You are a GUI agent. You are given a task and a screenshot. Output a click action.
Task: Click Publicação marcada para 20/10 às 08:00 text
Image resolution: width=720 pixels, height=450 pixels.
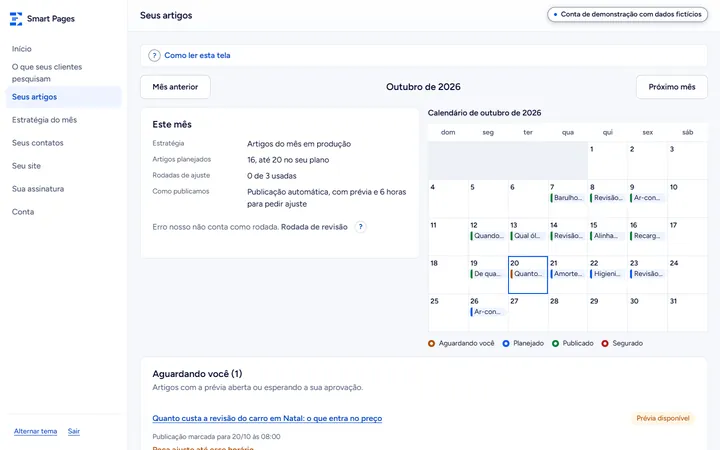pyautogui.click(x=216, y=437)
